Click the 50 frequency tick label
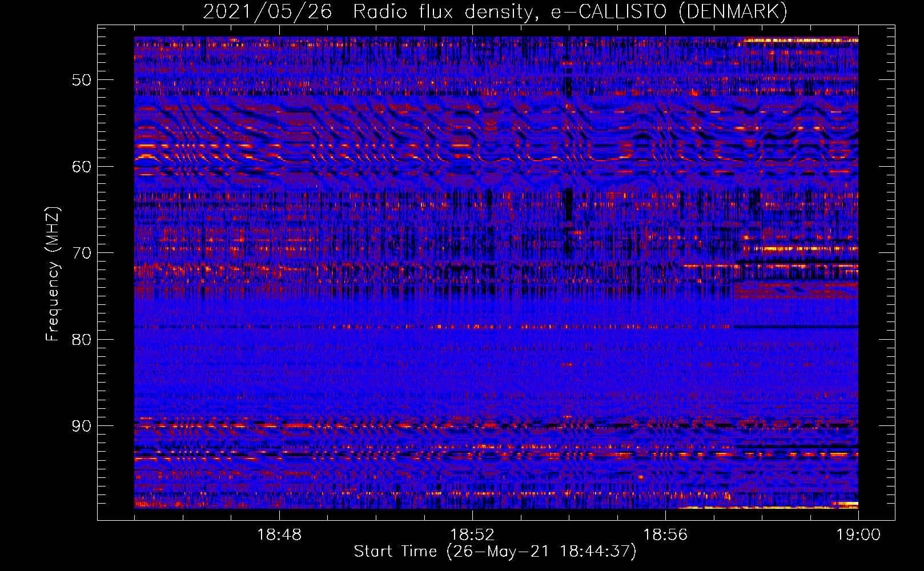Screen dimensions: 924x571 [x=82, y=80]
